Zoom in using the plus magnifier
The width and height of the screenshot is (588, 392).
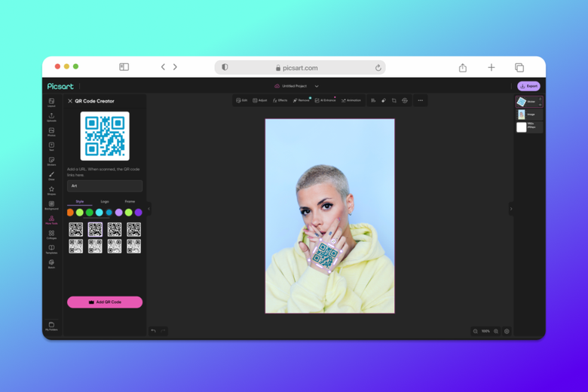[496, 331]
